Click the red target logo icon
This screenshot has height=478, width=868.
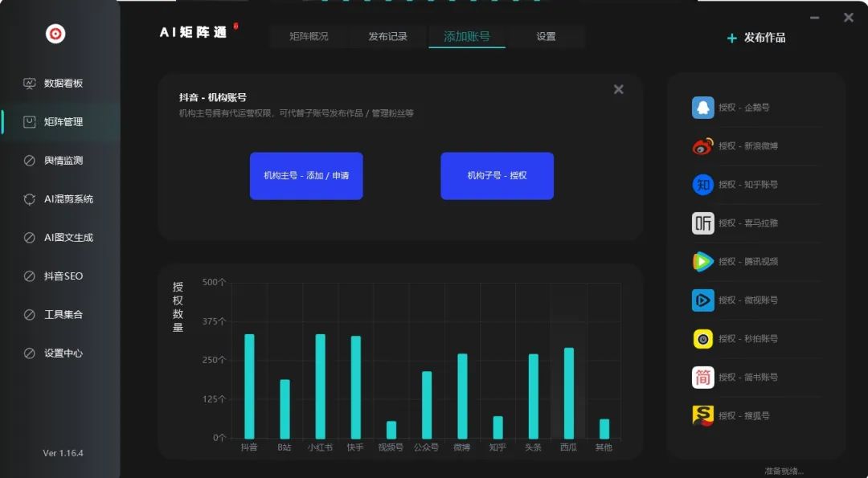coord(55,34)
